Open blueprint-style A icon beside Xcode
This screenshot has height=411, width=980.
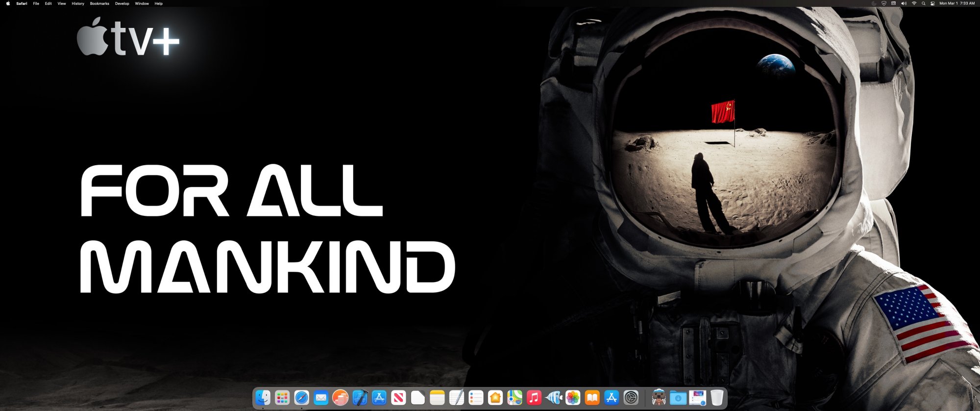tap(379, 397)
